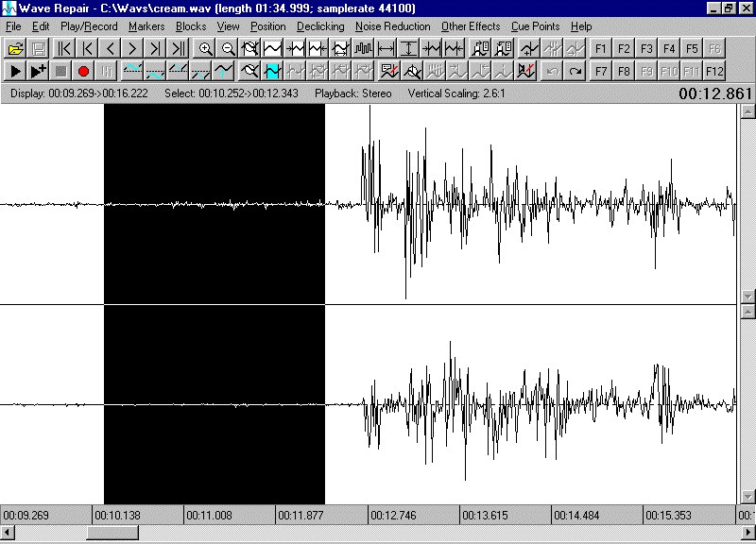Click the red Record button

(x=83, y=71)
